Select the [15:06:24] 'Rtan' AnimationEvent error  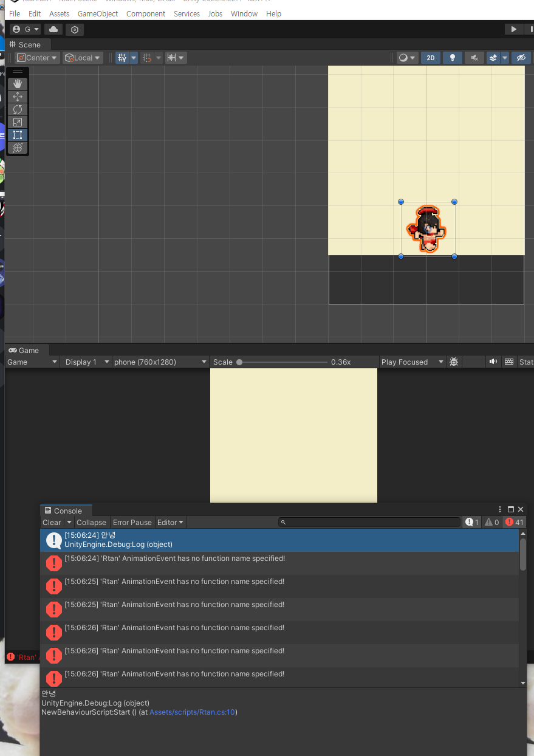pos(279,563)
